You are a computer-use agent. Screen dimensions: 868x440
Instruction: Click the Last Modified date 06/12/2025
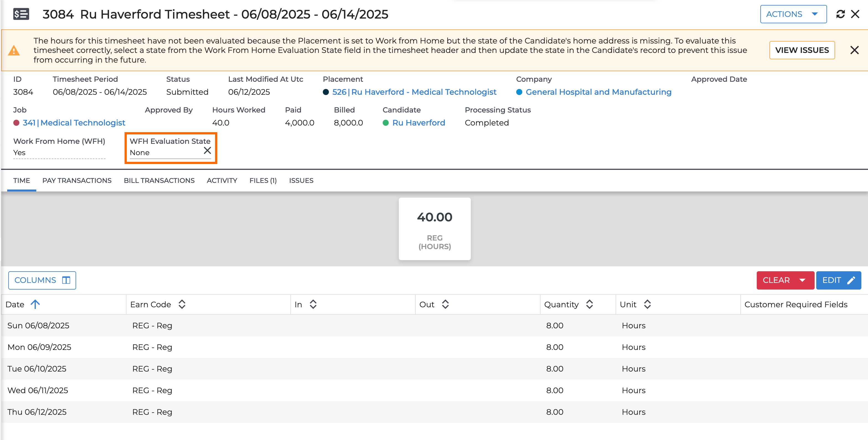[x=249, y=92]
